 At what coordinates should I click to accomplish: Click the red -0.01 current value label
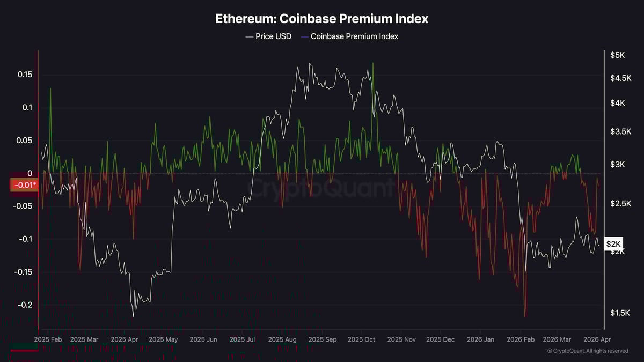pyautogui.click(x=24, y=186)
